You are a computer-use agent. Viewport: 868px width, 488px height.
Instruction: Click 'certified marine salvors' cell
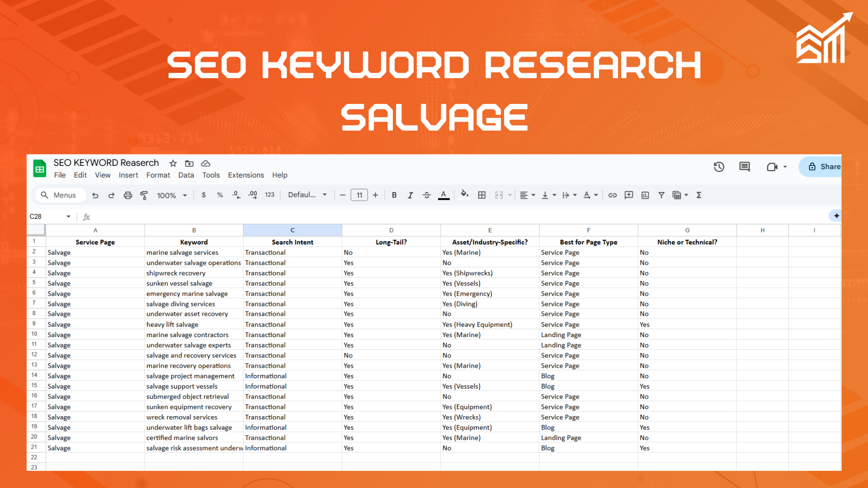click(194, 437)
